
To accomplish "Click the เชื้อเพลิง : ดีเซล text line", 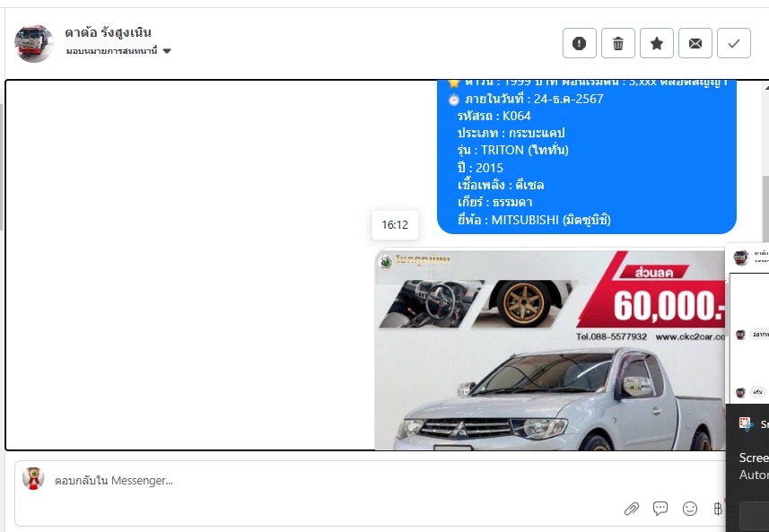I will click(x=501, y=185).
